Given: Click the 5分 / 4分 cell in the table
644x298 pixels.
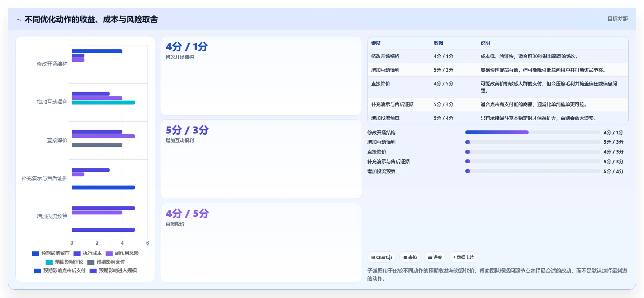Looking at the screenshot, I should (443, 118).
